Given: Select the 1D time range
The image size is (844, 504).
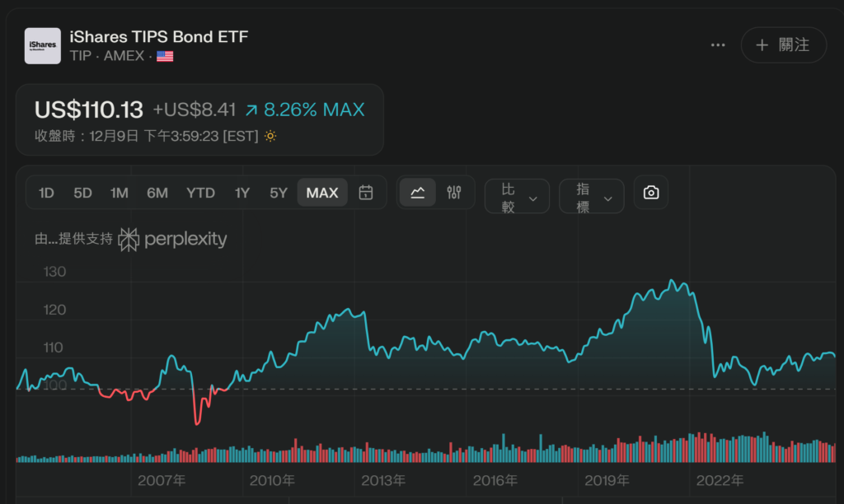Looking at the screenshot, I should pyautogui.click(x=46, y=193).
